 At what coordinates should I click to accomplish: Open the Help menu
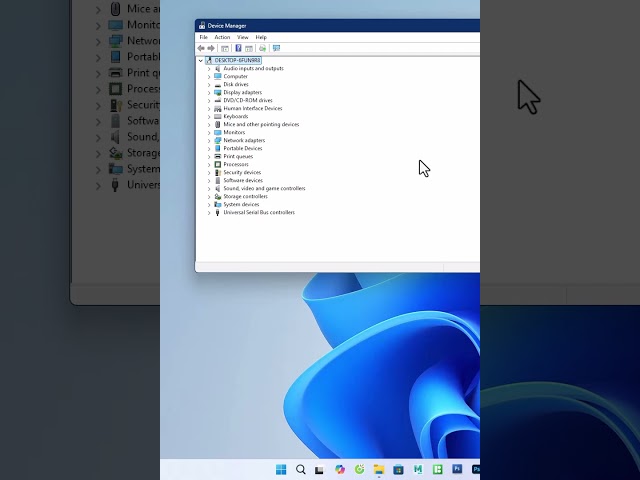(x=261, y=37)
